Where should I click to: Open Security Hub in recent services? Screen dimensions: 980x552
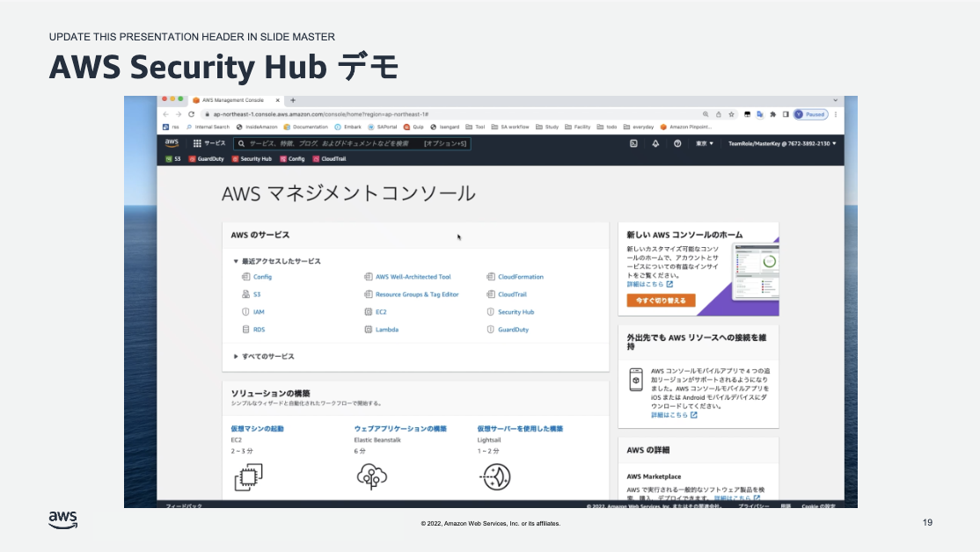coord(516,311)
